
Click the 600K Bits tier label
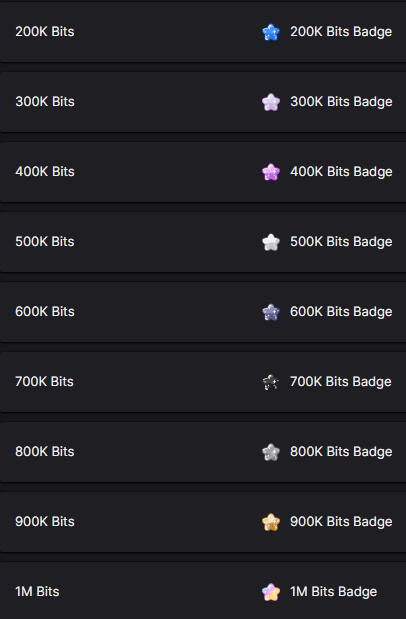45,312
